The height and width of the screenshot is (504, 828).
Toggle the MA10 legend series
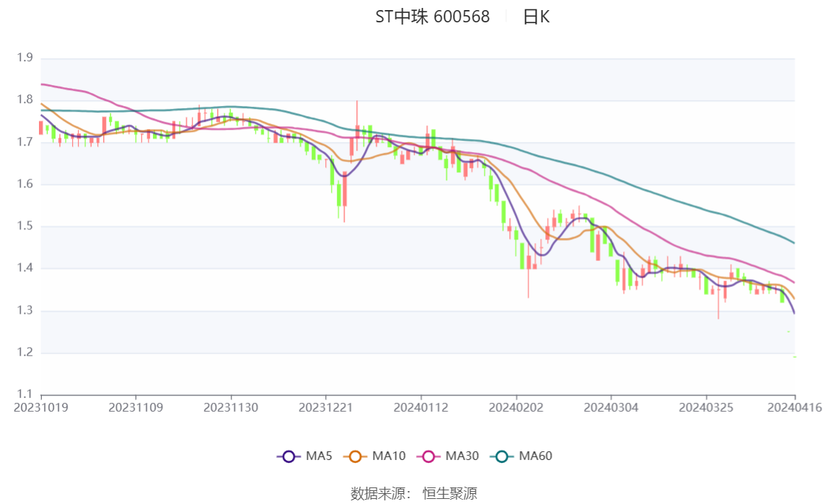(374, 456)
